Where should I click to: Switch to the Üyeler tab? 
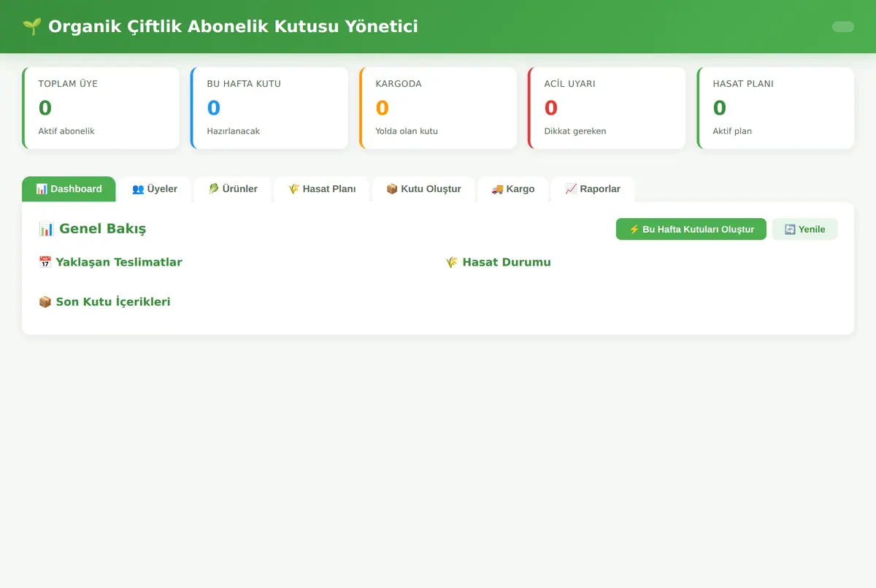[155, 189]
